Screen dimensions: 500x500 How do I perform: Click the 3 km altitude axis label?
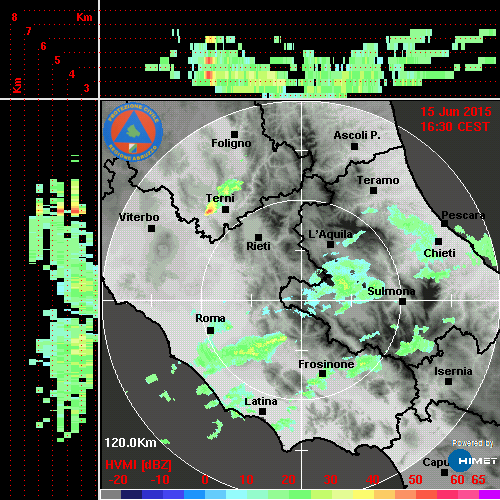[x=86, y=88]
